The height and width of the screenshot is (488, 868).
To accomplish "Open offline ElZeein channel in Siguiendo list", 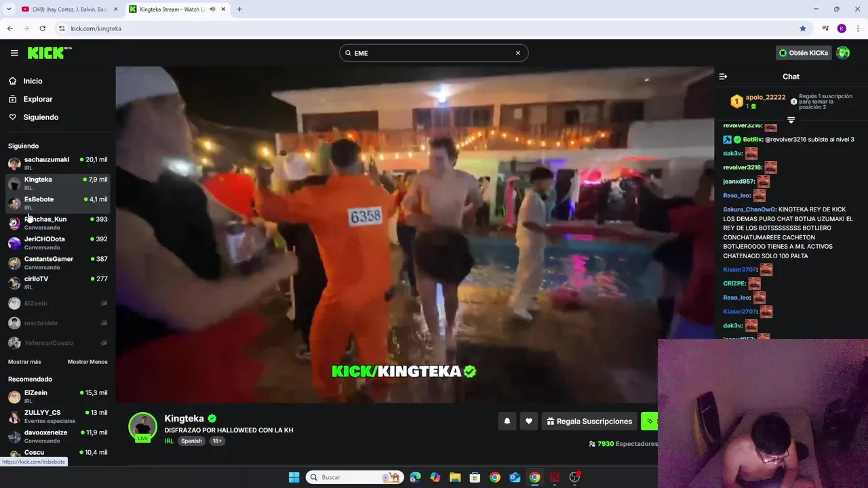I will pos(58,303).
